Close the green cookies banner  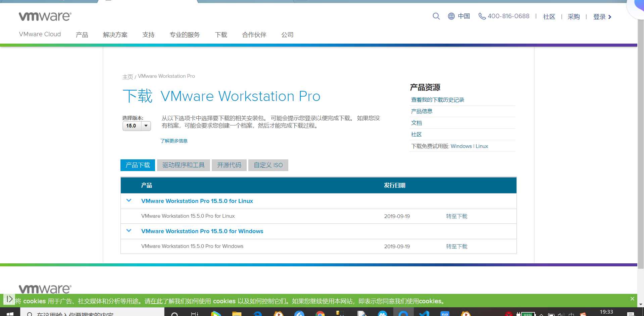[632, 299]
